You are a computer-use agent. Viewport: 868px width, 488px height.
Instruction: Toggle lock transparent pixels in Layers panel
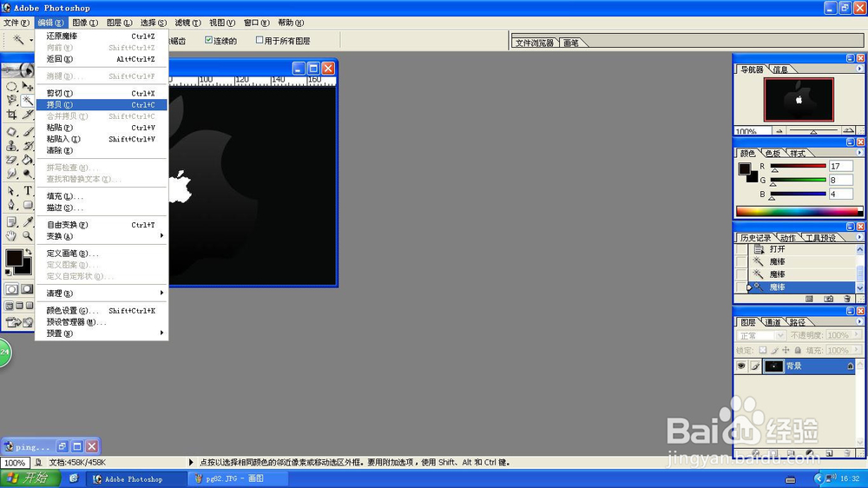coord(763,350)
